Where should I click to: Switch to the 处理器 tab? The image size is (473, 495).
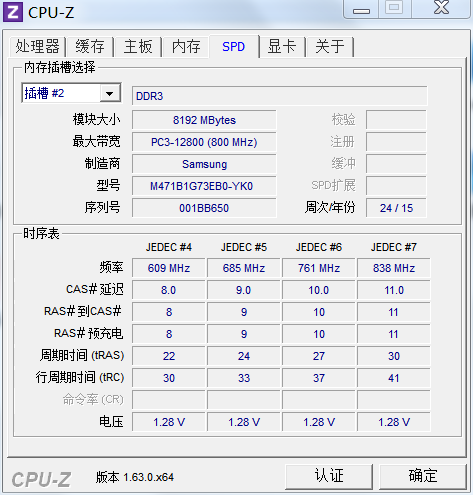point(37,46)
